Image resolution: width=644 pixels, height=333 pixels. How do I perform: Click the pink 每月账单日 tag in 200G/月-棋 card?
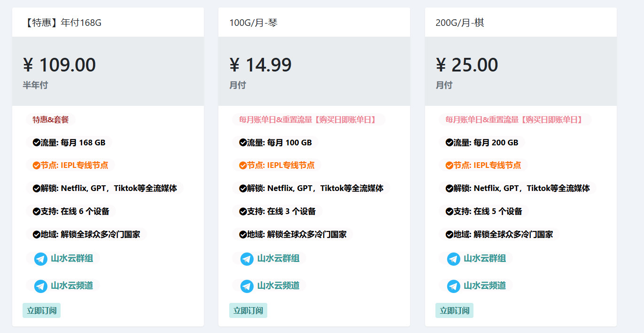pos(514,120)
